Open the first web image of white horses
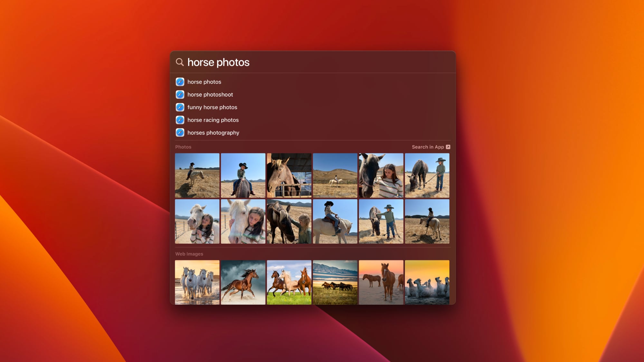Viewport: 644px width, 362px height. (197, 282)
